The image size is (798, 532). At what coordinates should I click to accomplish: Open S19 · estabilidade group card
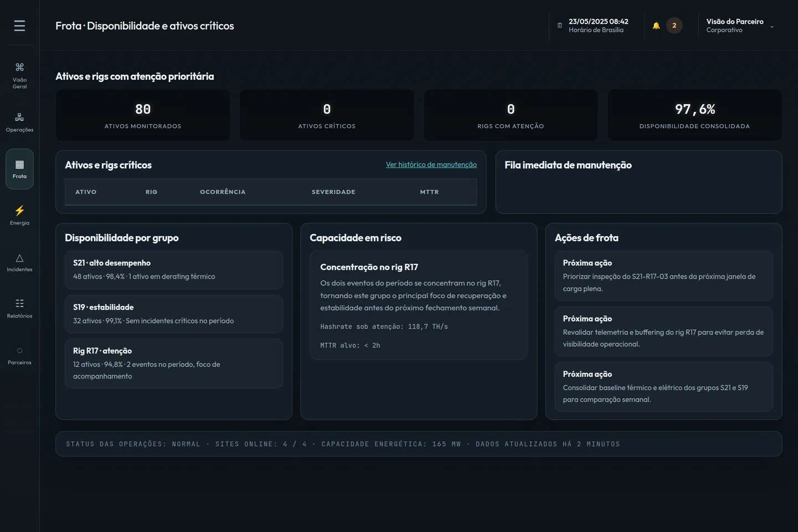[x=174, y=314]
